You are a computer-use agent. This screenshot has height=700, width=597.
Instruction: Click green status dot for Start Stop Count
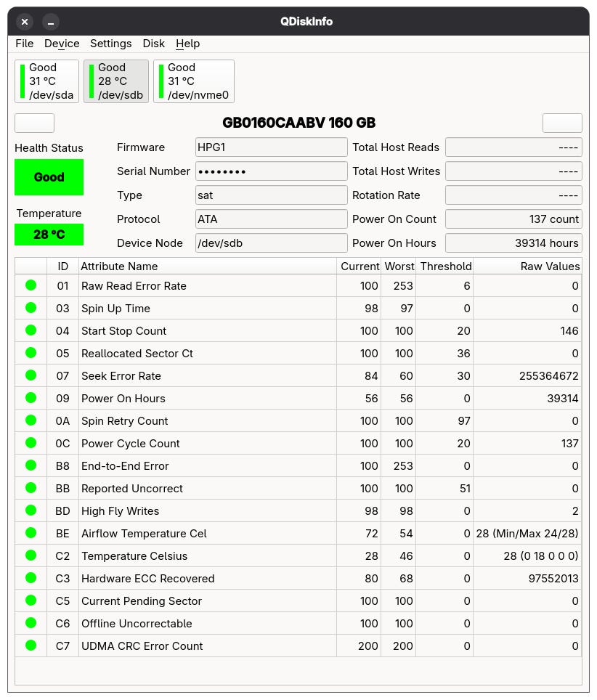pyautogui.click(x=31, y=330)
